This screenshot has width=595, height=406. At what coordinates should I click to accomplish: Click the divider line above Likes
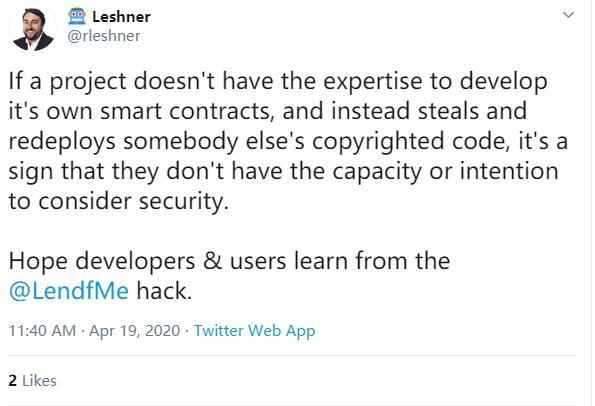point(292,356)
